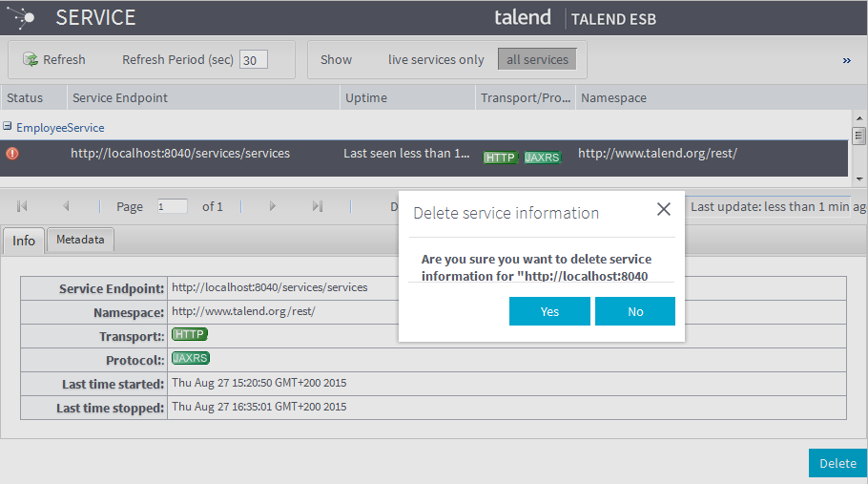This screenshot has width=868, height=484.
Task: Click scrollbar up arrow in service list
Action: pyautogui.click(x=859, y=118)
